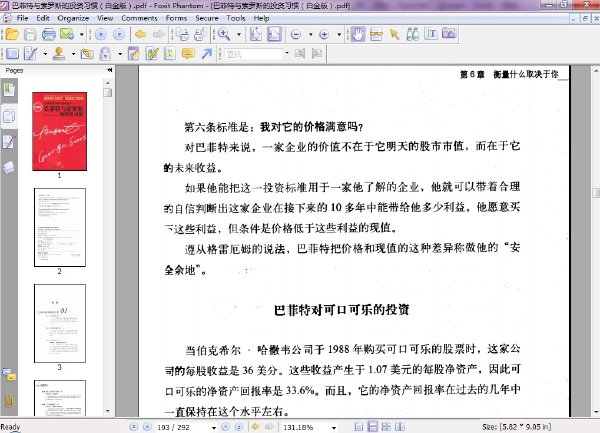Click the Stamp tool icon

[x=59, y=54]
